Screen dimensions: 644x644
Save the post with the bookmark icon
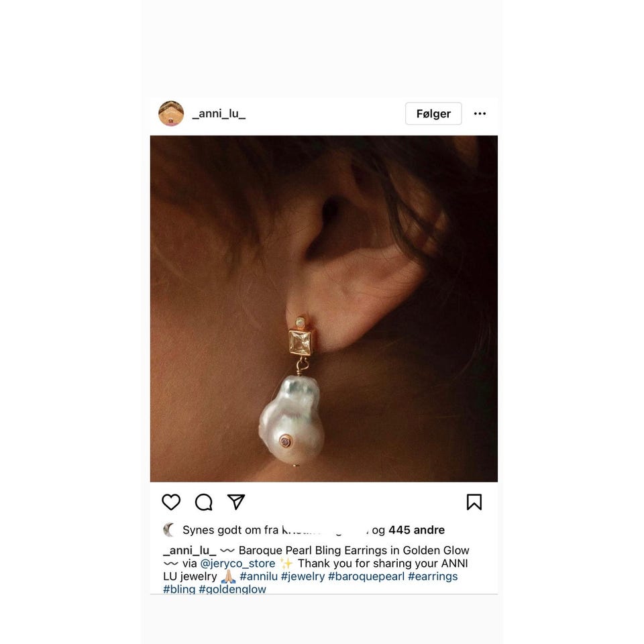[x=474, y=502]
